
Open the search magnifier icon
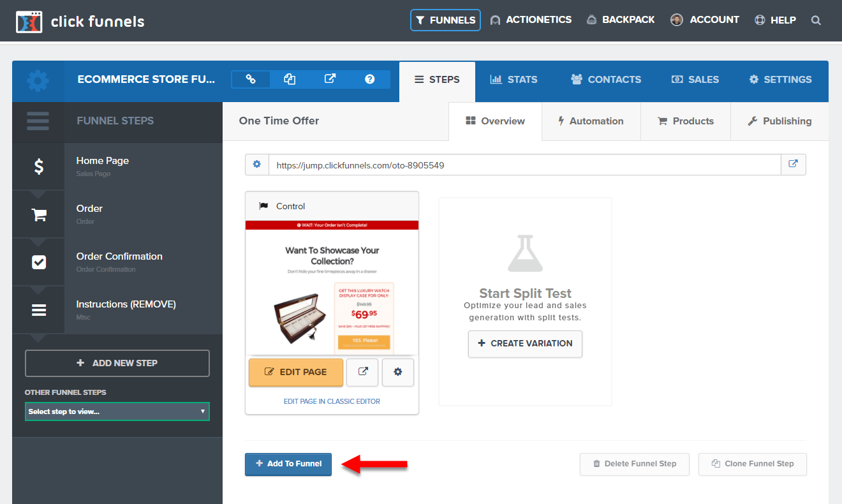pyautogui.click(x=816, y=20)
